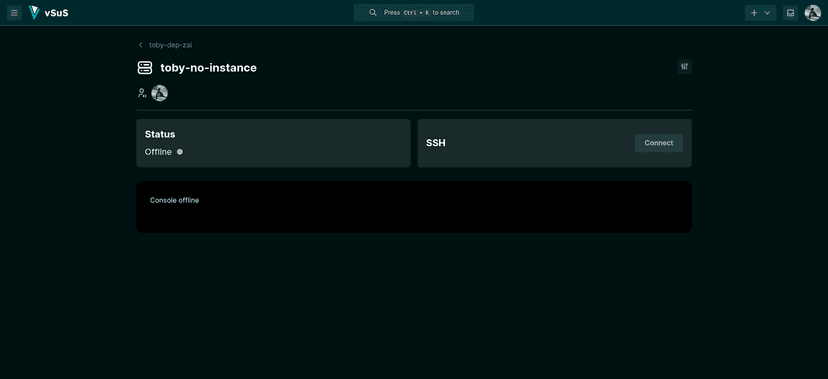
Task: Open instance settings sliders icon
Action: (684, 67)
